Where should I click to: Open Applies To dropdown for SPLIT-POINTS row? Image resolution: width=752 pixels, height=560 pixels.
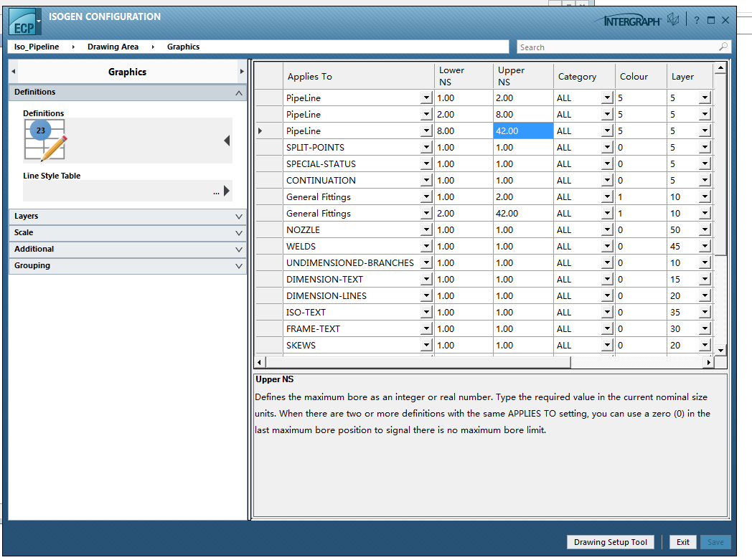click(426, 148)
